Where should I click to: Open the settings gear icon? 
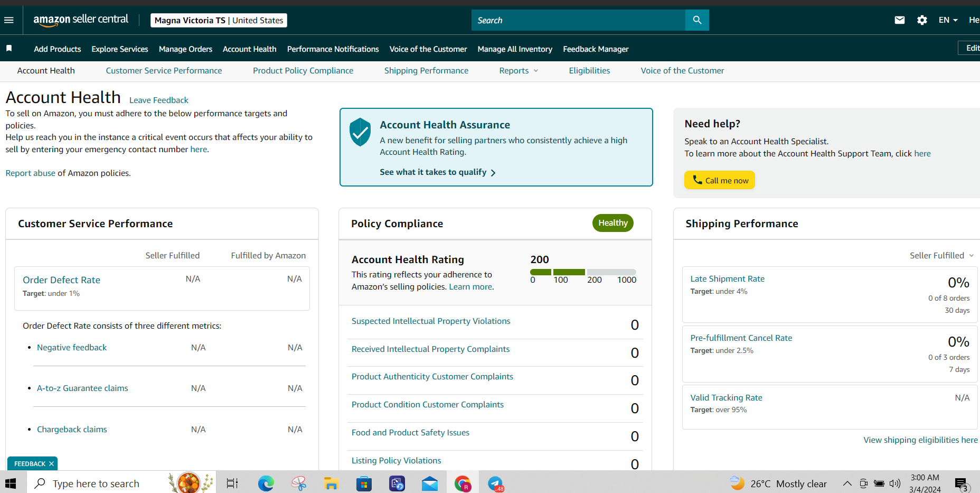point(922,20)
